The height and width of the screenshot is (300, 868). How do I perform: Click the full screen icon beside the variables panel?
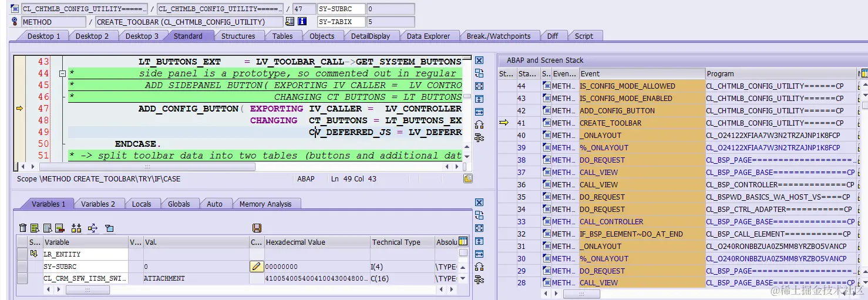point(479,228)
